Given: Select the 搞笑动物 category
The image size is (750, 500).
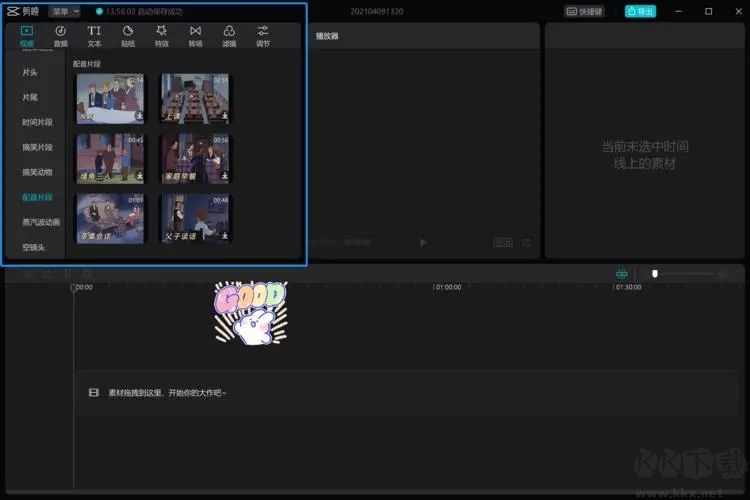Looking at the screenshot, I should (x=37, y=172).
